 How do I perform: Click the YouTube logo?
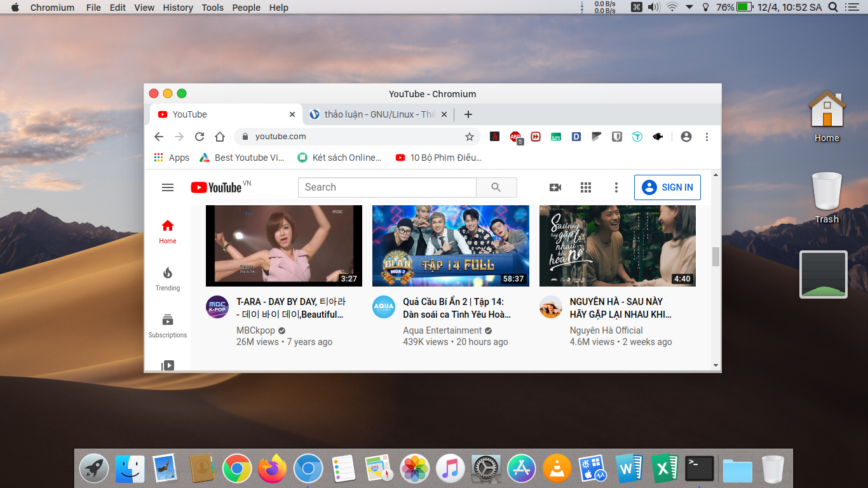coord(216,187)
